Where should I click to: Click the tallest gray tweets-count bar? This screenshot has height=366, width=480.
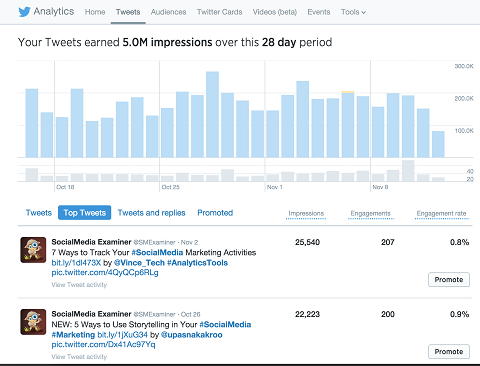(408, 171)
